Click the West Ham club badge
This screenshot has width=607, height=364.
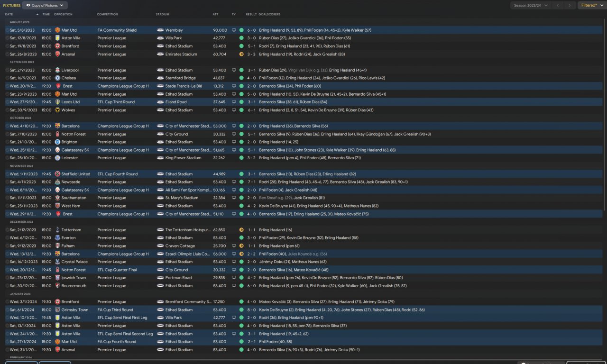57,206
